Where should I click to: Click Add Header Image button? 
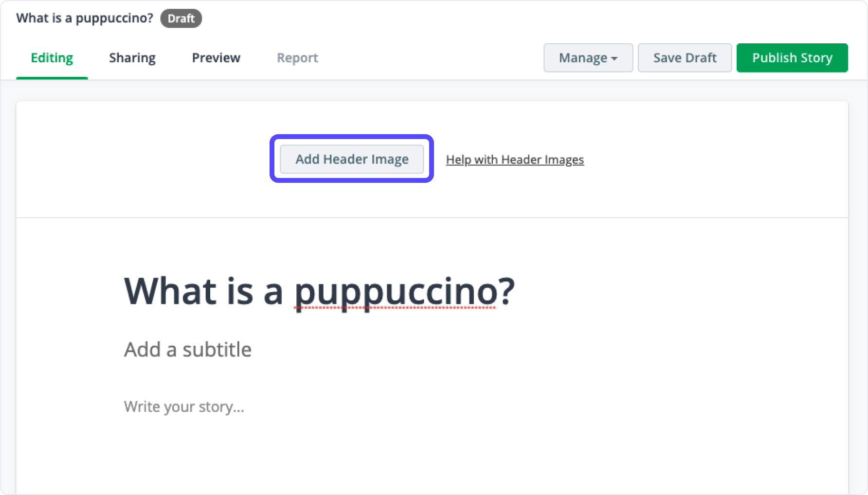coord(352,159)
